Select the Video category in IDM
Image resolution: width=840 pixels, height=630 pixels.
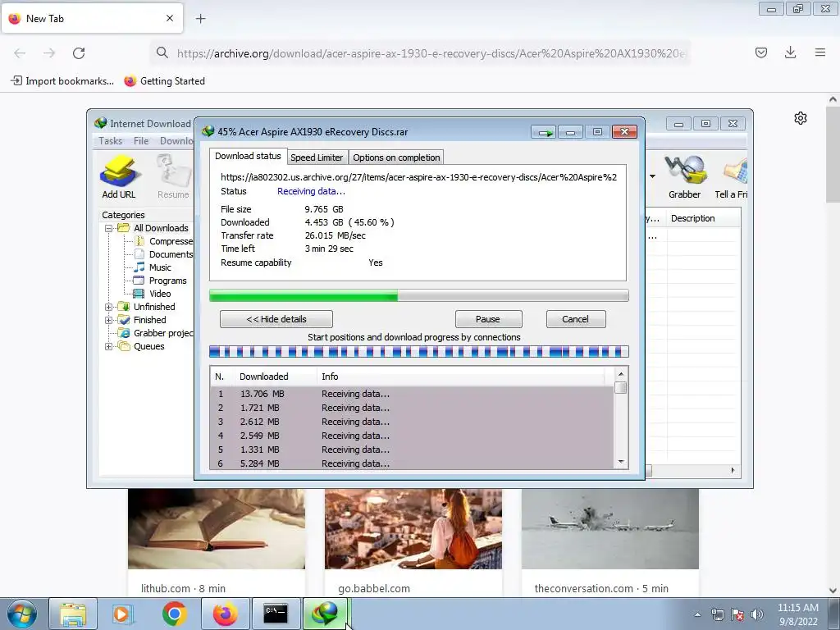(x=153, y=294)
